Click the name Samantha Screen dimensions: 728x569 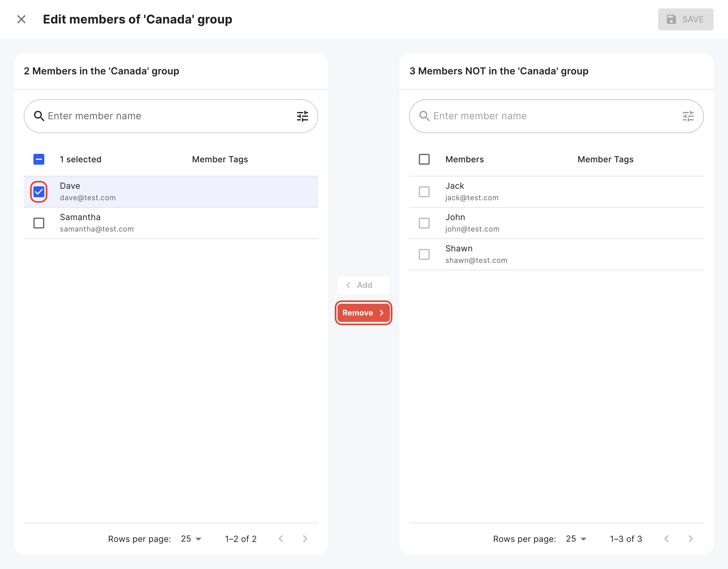coord(80,217)
